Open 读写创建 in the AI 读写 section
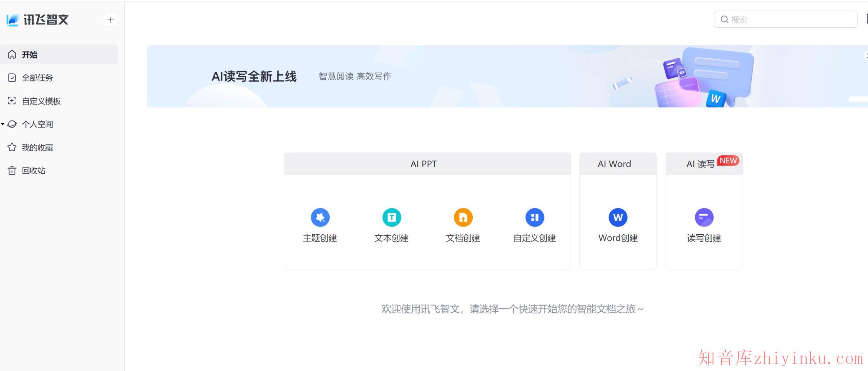This screenshot has height=371, width=868. coord(704,217)
